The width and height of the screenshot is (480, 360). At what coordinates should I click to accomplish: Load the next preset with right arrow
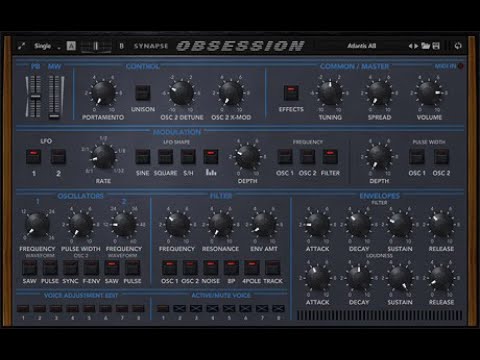pos(416,46)
